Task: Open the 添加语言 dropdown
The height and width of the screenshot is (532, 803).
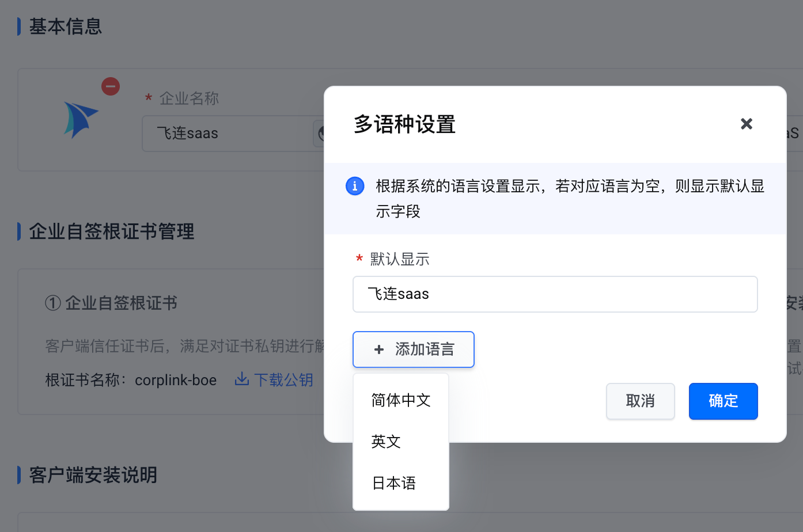Action: tap(414, 349)
